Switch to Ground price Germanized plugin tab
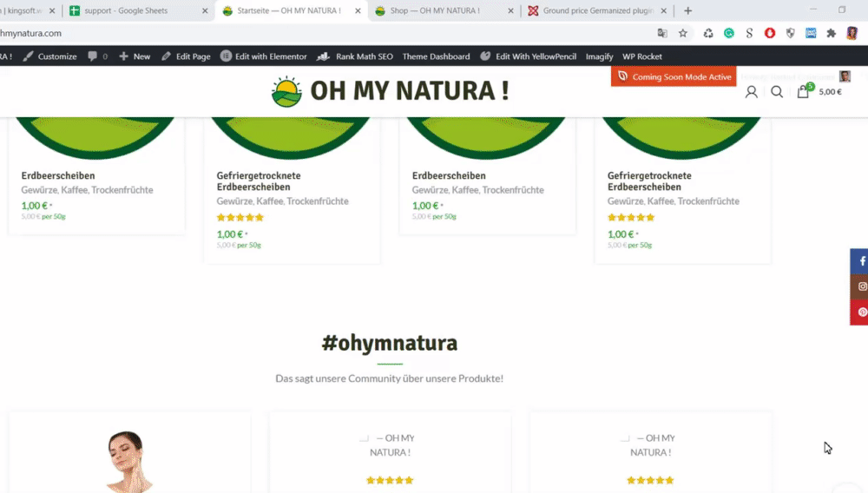This screenshot has height=493, width=868. coord(598,10)
